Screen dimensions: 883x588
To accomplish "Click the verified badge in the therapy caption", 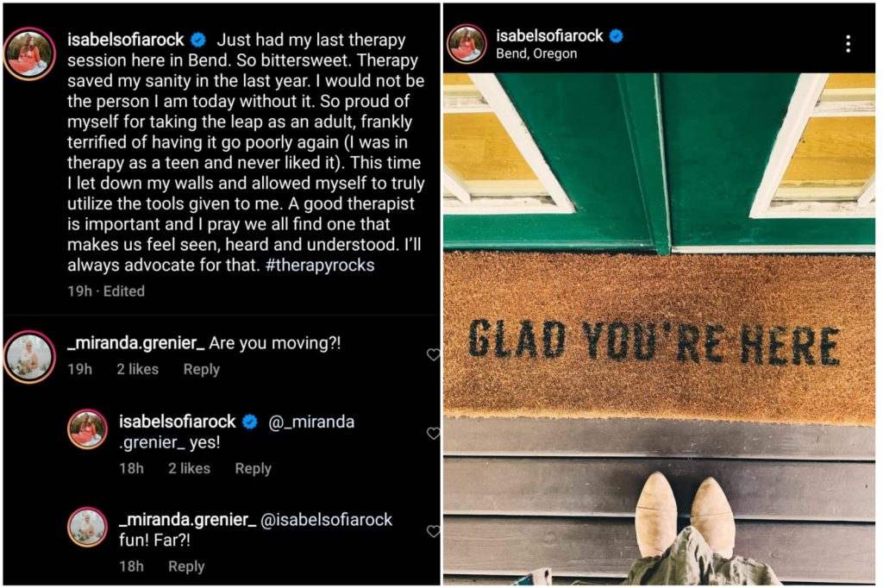I will (198, 40).
